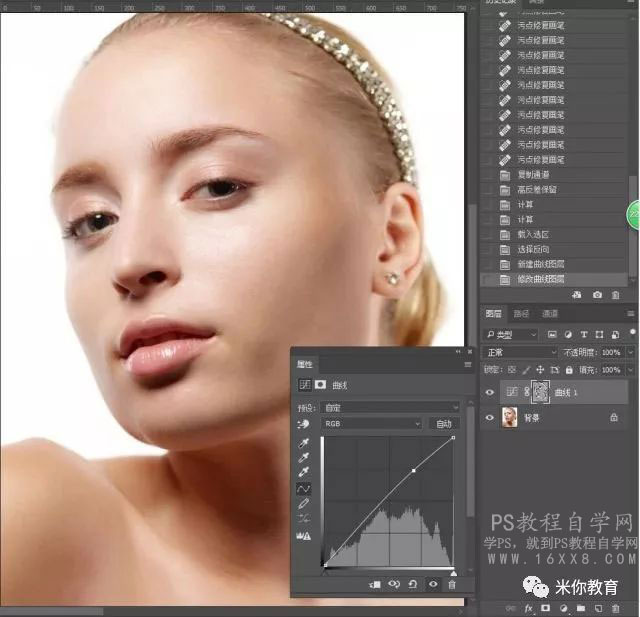
Task: Select the white point eyedropper in Curves
Action: tap(304, 473)
